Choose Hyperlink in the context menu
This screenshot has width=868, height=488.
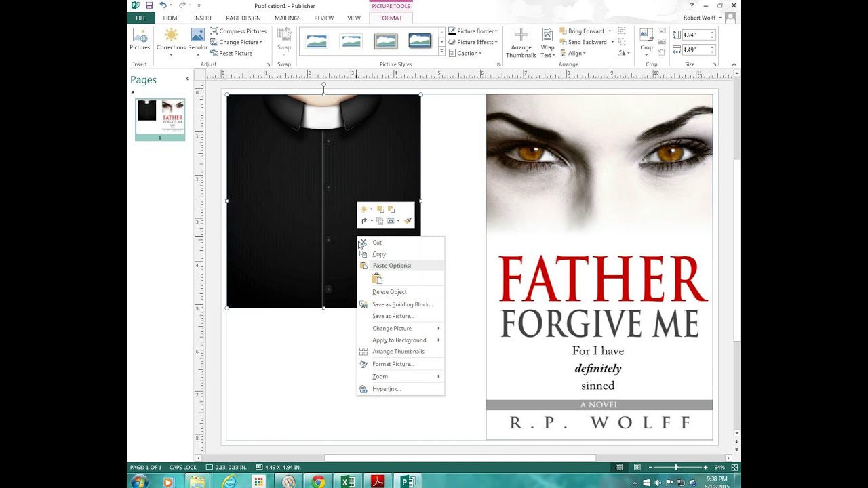point(401,389)
